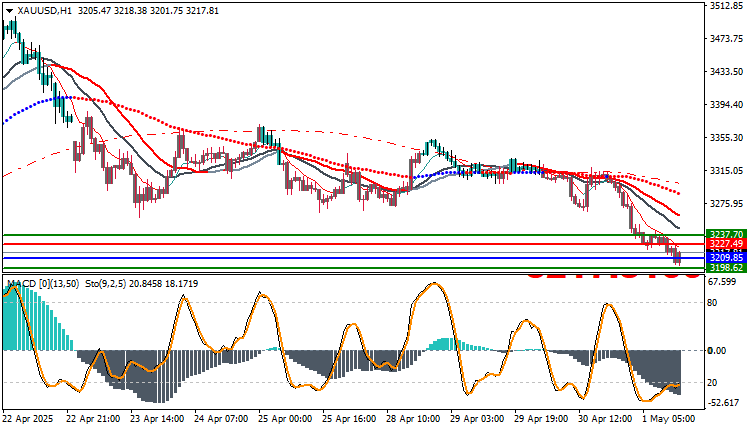Image resolution: width=750 pixels, height=430 pixels.
Task: Click the stochastic value 20.8458
Action: 145,284
